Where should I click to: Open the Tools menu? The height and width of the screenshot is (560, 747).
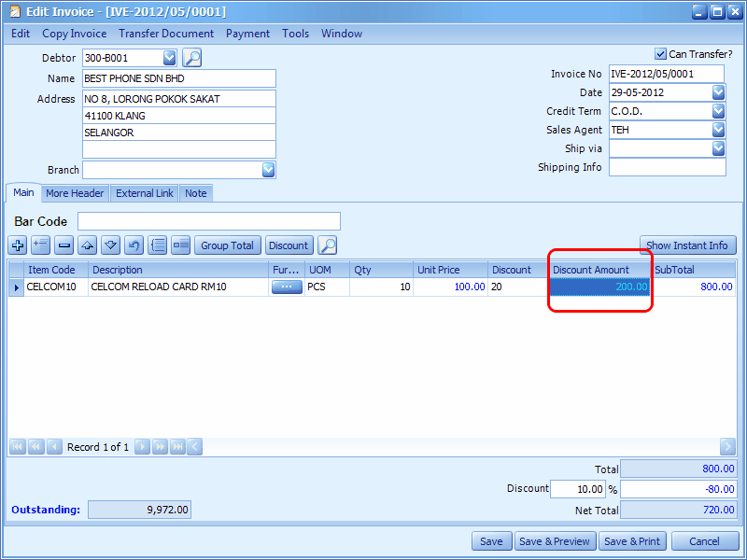295,34
